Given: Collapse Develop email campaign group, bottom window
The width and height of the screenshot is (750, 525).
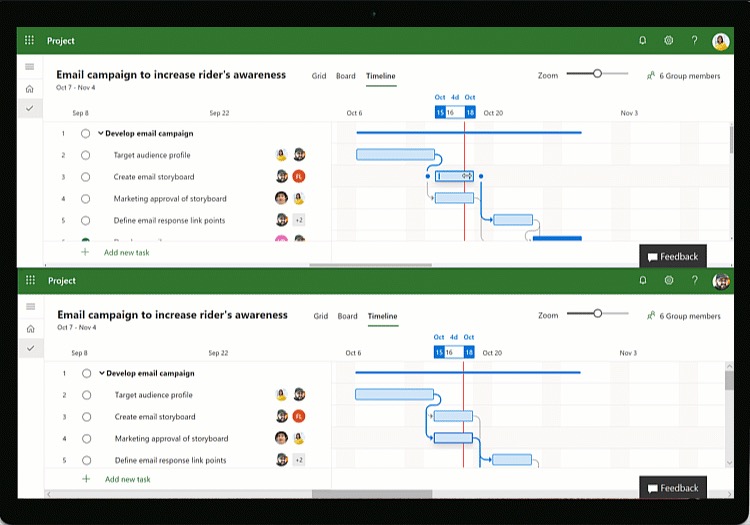Looking at the screenshot, I should tap(101, 373).
